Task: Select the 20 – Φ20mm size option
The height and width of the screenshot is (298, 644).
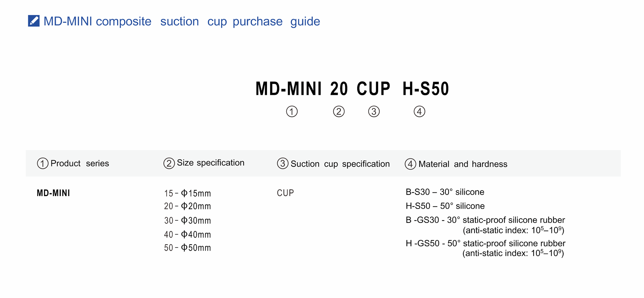Action: pos(187,206)
